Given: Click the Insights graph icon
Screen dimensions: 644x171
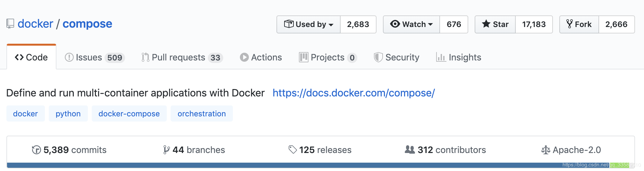Looking at the screenshot, I should (x=441, y=57).
